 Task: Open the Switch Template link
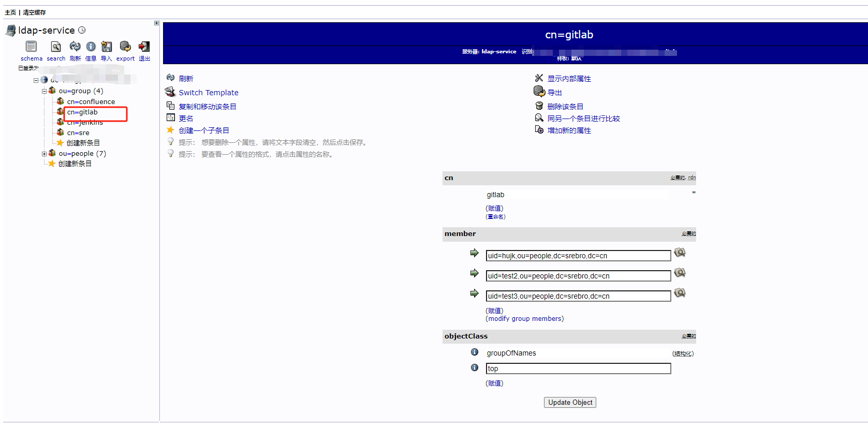pyautogui.click(x=208, y=93)
